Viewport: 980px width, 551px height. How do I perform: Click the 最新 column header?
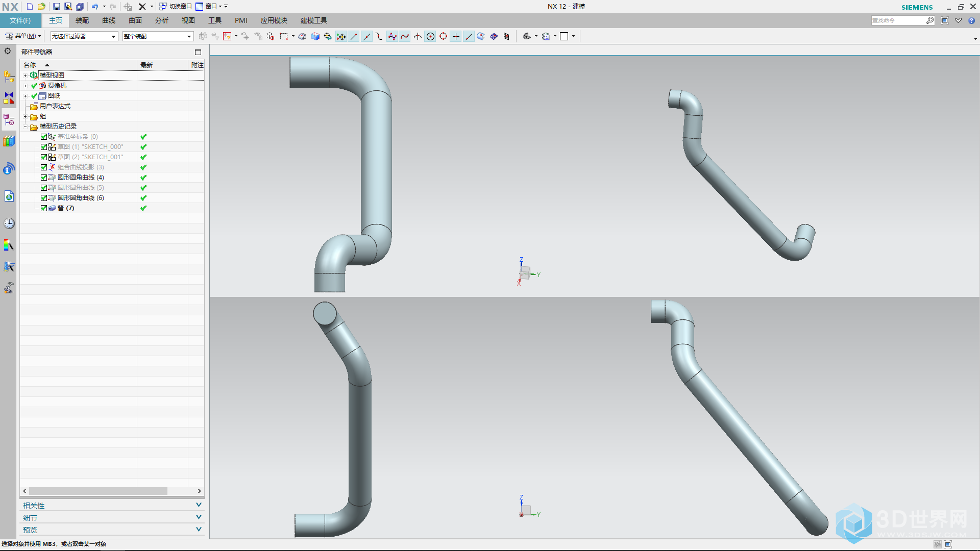162,65
